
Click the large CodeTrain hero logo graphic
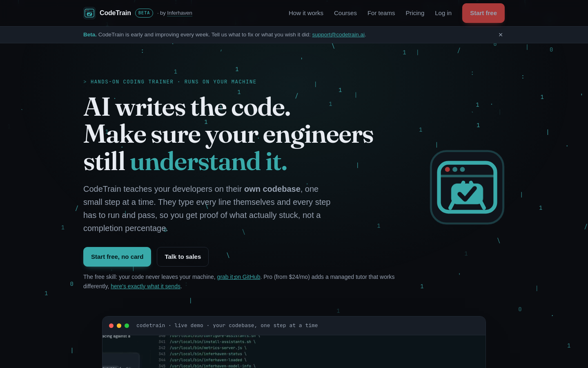(x=467, y=187)
